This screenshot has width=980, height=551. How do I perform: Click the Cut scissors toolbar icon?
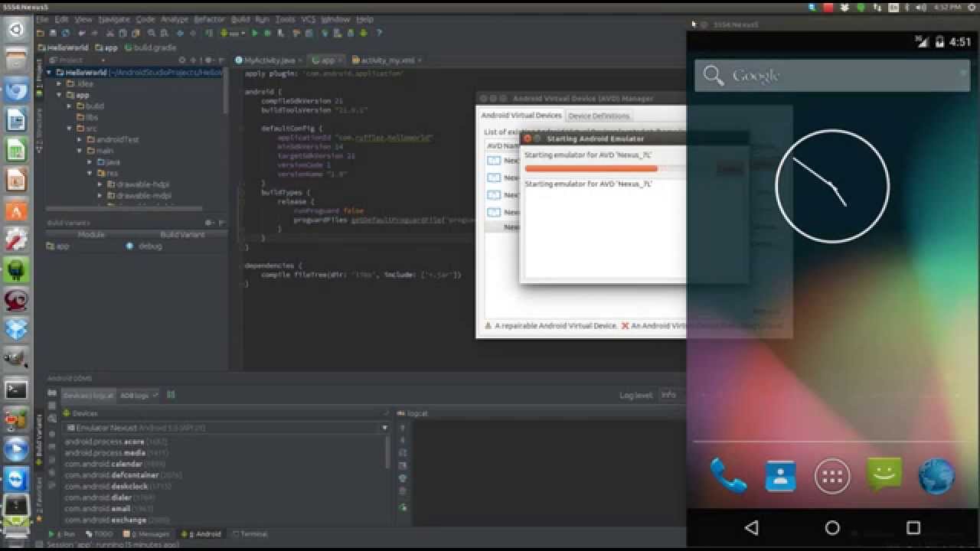click(x=111, y=33)
